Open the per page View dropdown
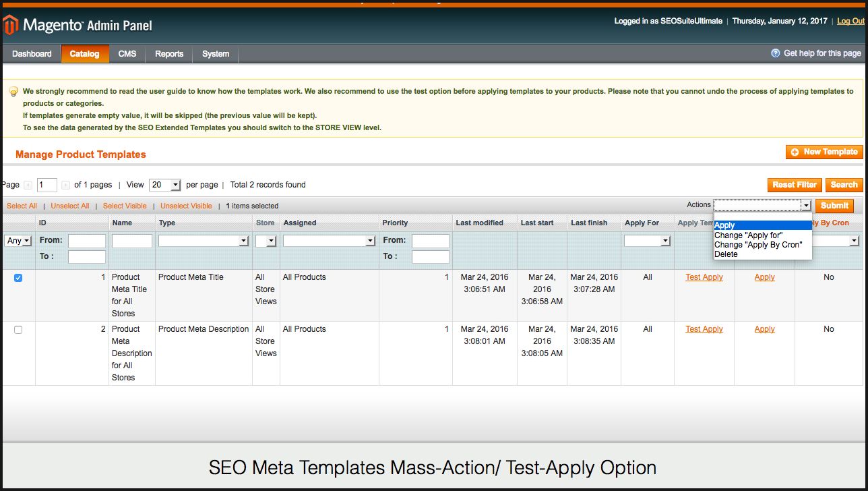The height and width of the screenshot is (491, 868). (165, 185)
